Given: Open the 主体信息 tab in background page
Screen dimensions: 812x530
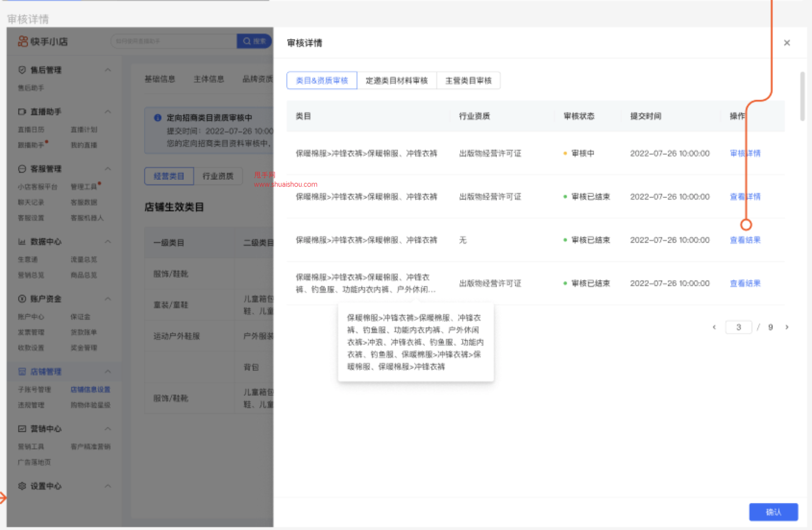Looking at the screenshot, I should click(209, 79).
